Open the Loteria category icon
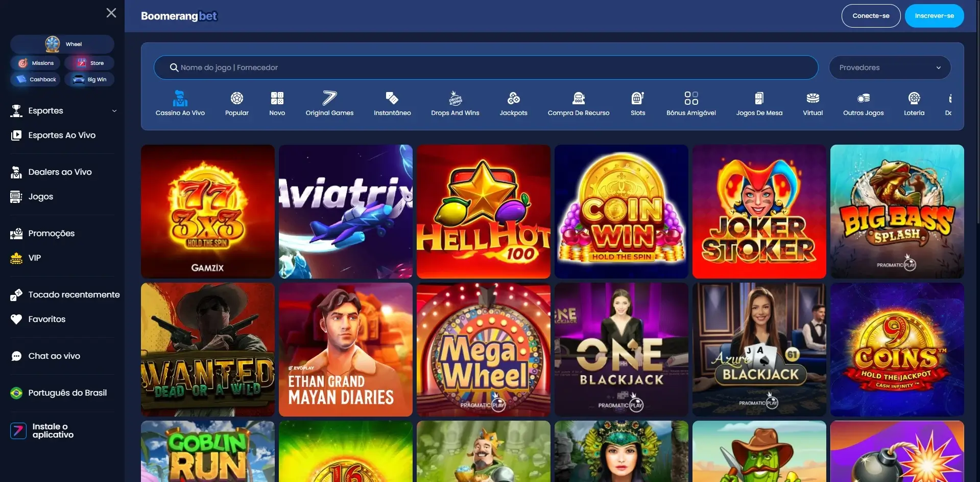The image size is (980, 482). tap(914, 99)
